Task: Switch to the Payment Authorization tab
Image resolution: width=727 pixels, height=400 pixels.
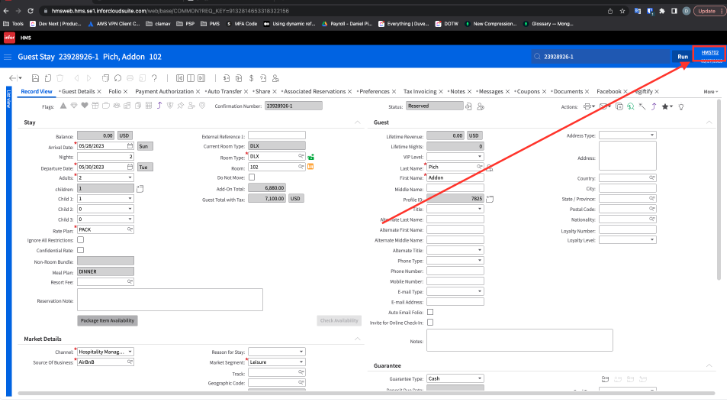Action: (164, 92)
